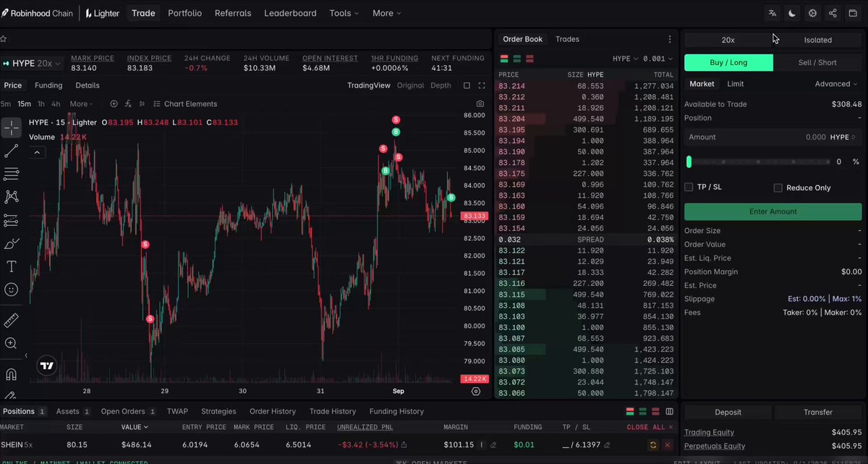Select the trend line drawing tool

tap(12, 151)
